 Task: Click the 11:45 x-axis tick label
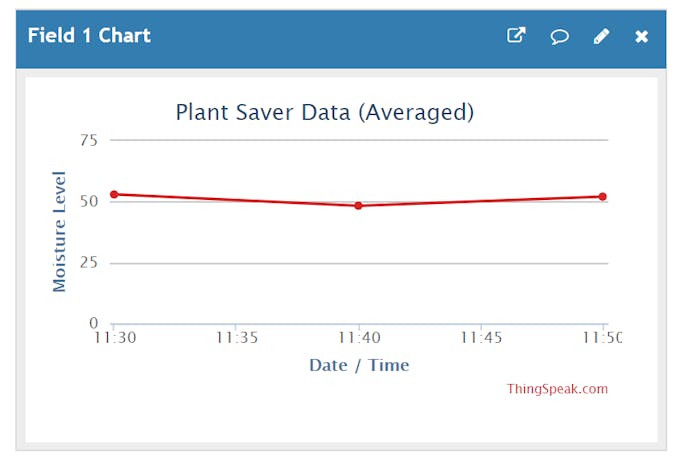click(481, 337)
